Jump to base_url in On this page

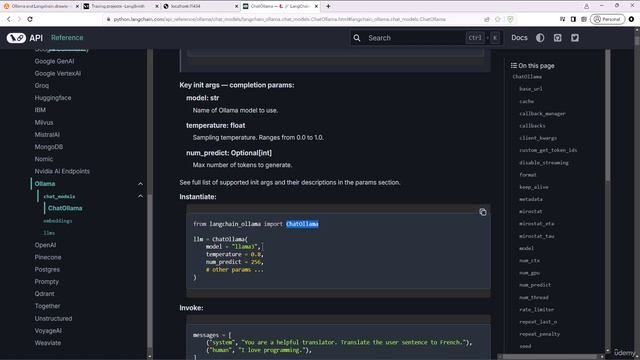click(531, 89)
